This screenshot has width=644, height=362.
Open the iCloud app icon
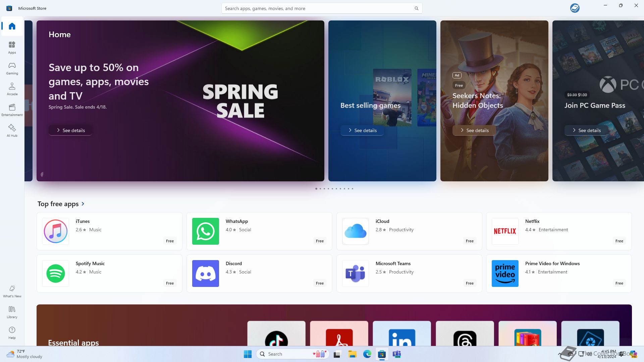point(356,231)
